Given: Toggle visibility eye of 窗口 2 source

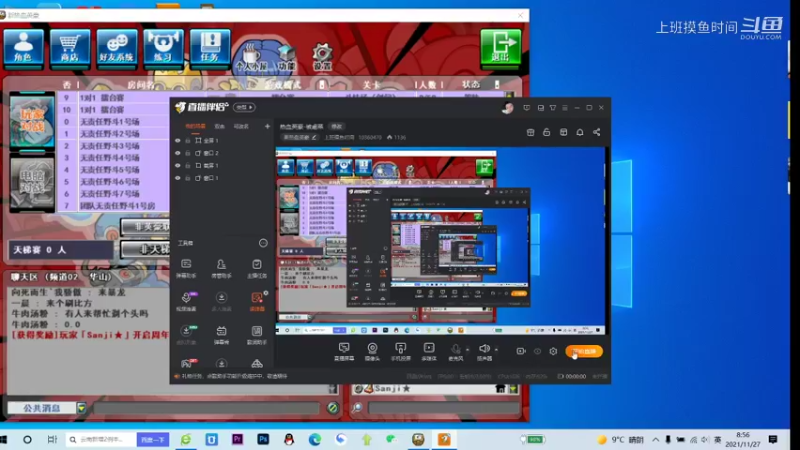Looking at the screenshot, I should pyautogui.click(x=178, y=153).
